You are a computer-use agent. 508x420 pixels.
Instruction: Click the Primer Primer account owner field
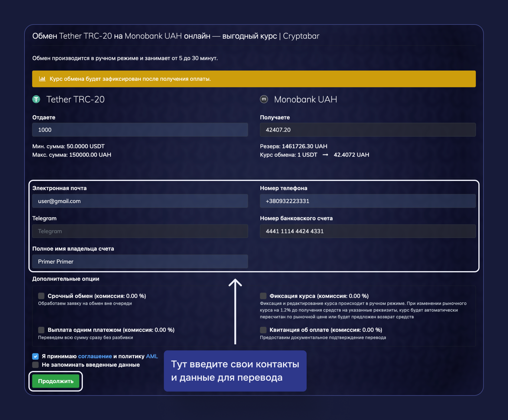click(140, 261)
